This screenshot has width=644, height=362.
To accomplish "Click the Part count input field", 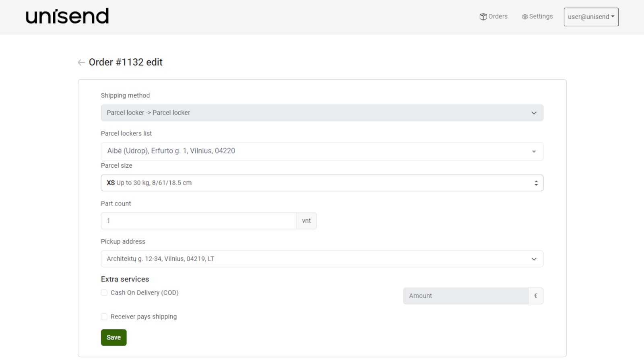I will 198,221.
